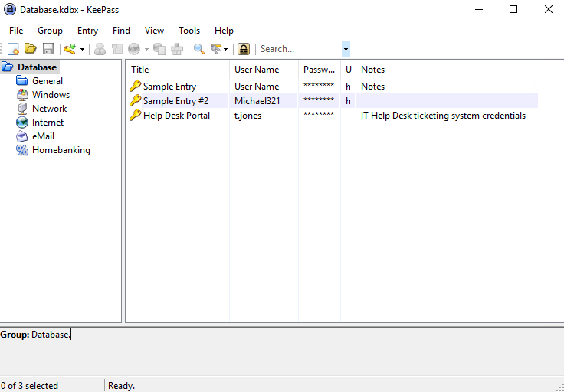Click the Help Desk Portal key icon
564x392 pixels.
pos(135,116)
